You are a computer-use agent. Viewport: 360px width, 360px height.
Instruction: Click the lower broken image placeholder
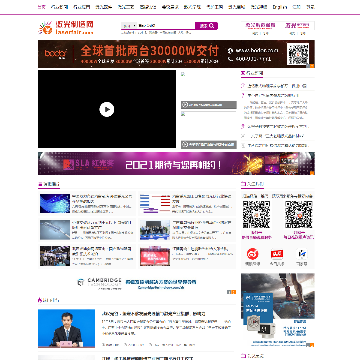(x=183, y=114)
